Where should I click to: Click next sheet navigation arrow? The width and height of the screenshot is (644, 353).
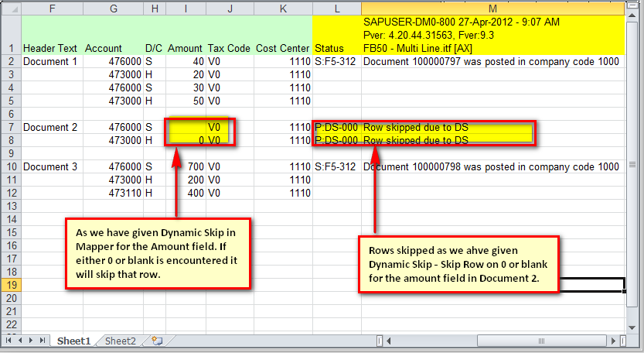click(31, 341)
